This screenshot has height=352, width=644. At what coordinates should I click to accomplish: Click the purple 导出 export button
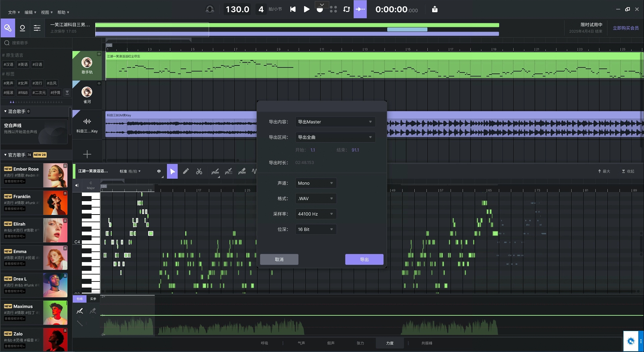364,259
